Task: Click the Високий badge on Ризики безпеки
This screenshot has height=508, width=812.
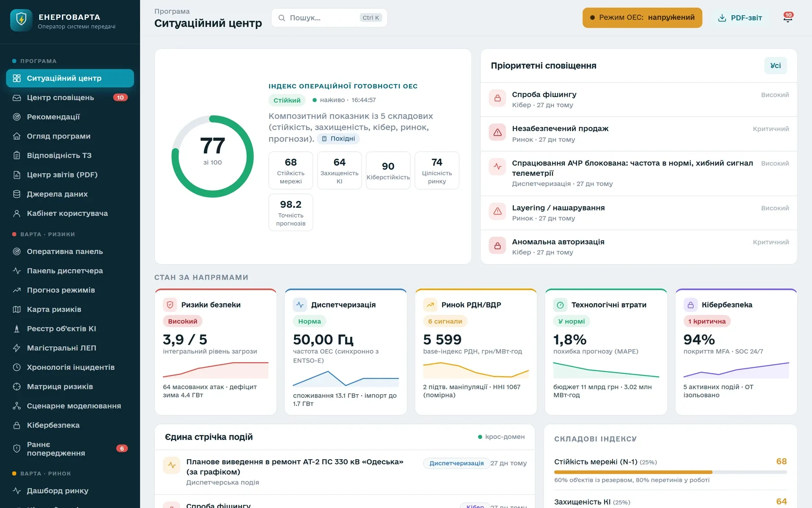Action: 183,322
